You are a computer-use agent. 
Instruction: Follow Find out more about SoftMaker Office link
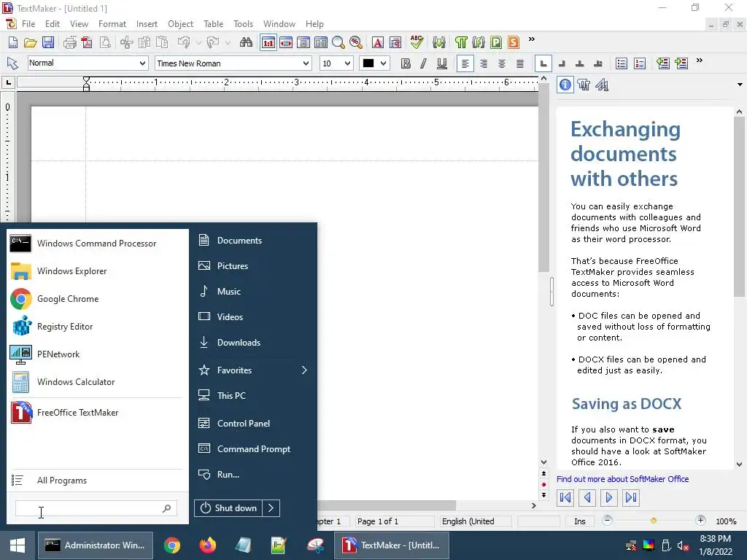click(x=623, y=479)
